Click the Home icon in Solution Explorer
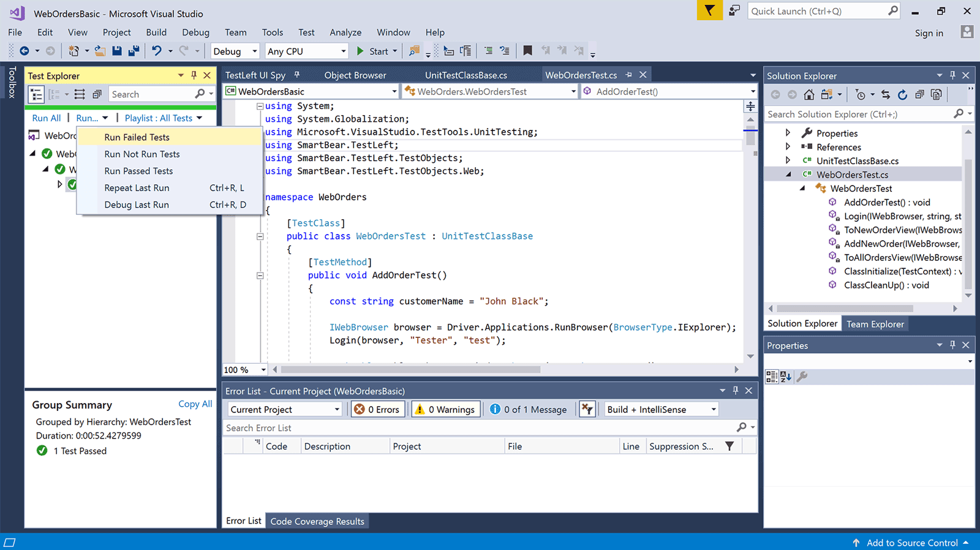This screenshot has width=980, height=550. pyautogui.click(x=809, y=94)
